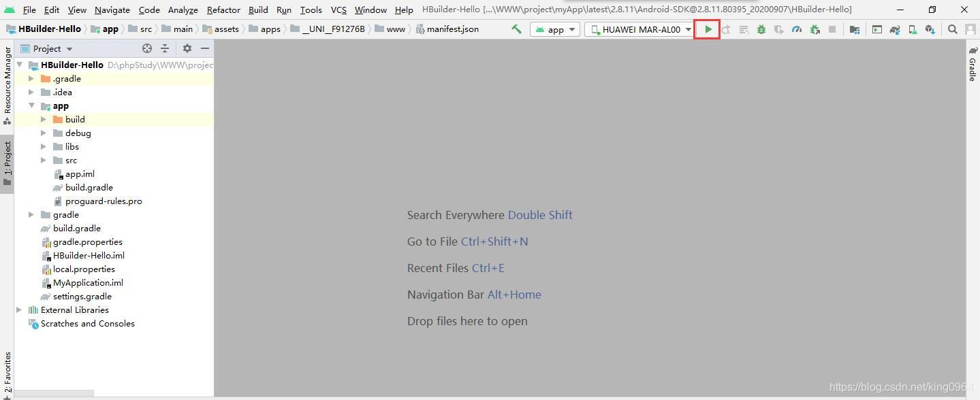
Task: Select build.gradle file under app folder
Action: 89,187
